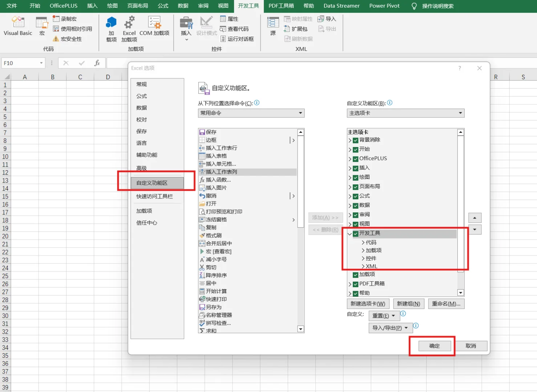Toggle the 绘图 tab checkbox

[x=356, y=177]
